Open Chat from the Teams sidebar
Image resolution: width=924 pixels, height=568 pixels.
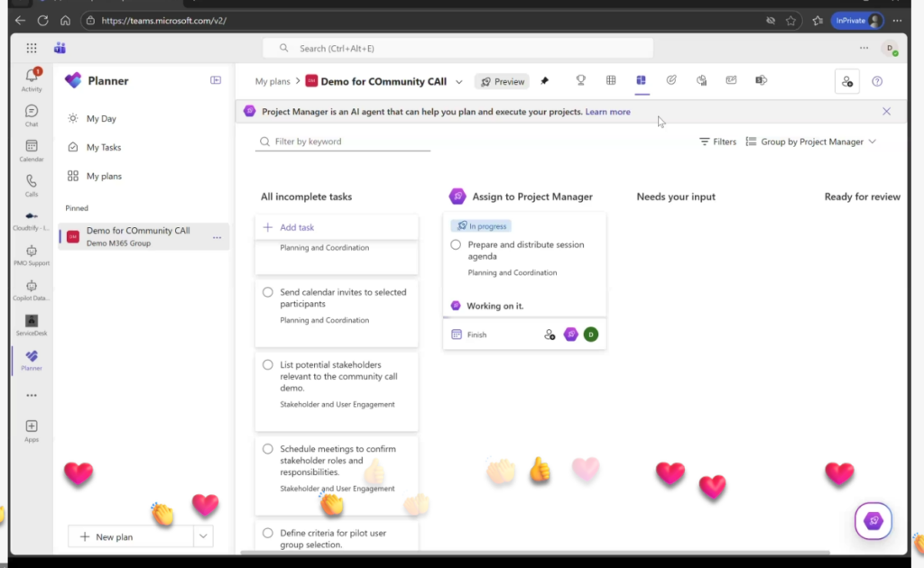[x=32, y=115]
